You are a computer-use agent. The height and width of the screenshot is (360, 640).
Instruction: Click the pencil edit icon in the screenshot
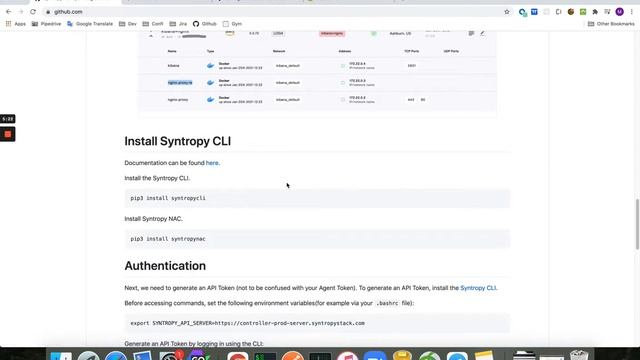(482, 33)
